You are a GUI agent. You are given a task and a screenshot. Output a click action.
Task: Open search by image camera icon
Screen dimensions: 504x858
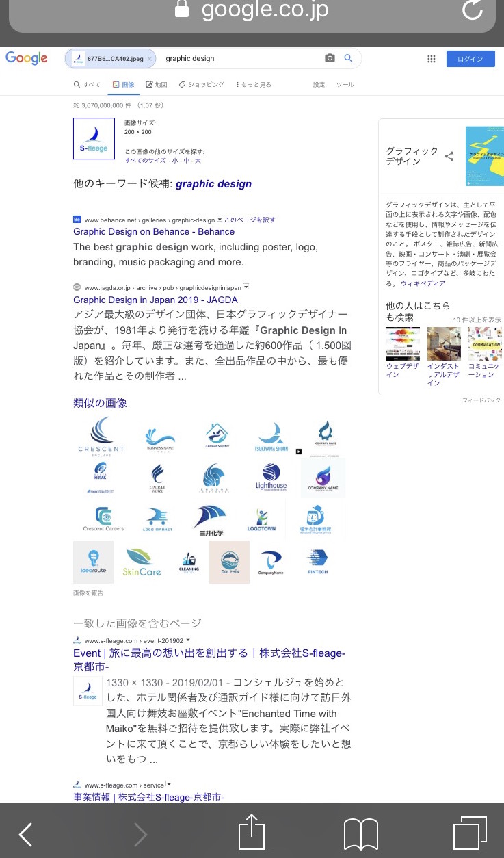point(330,59)
